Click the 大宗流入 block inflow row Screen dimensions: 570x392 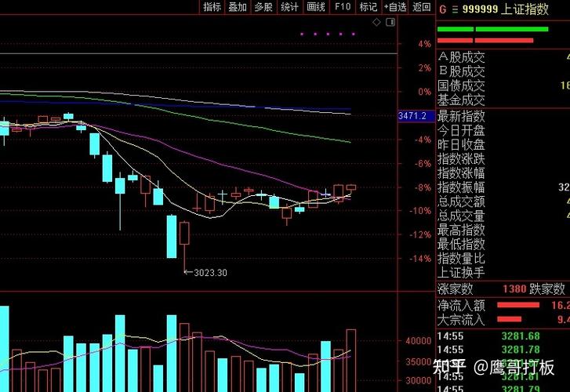[x=461, y=319]
